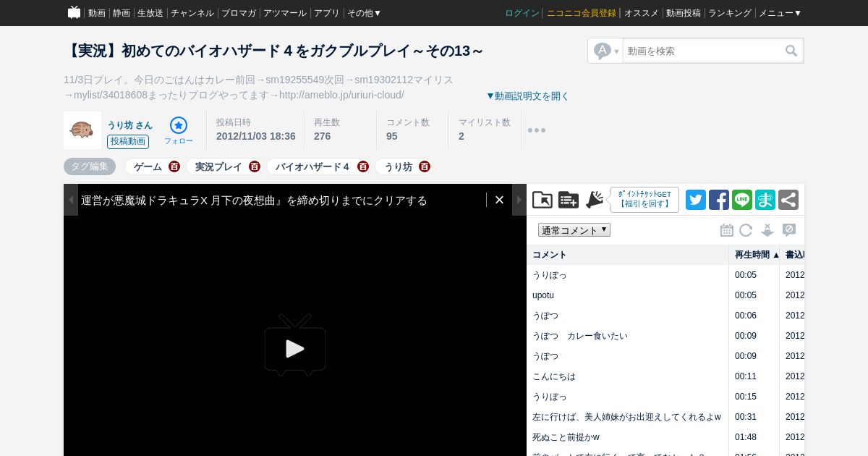The width and height of the screenshot is (868, 456).
Task: Open dictionary icon next to バイオハザード４ tag
Action: (x=363, y=166)
